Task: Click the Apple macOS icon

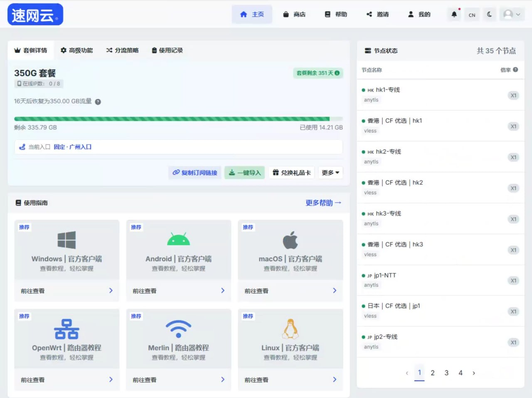Action: click(x=291, y=240)
